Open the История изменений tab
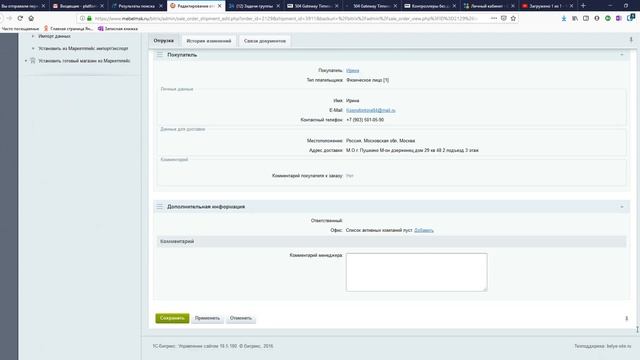The height and width of the screenshot is (360, 640). [209, 41]
